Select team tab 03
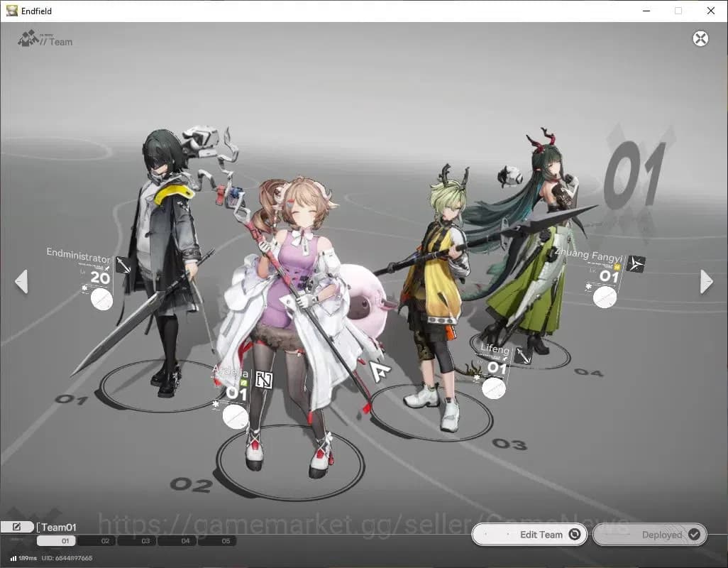This screenshot has width=728, height=568. coord(138,540)
